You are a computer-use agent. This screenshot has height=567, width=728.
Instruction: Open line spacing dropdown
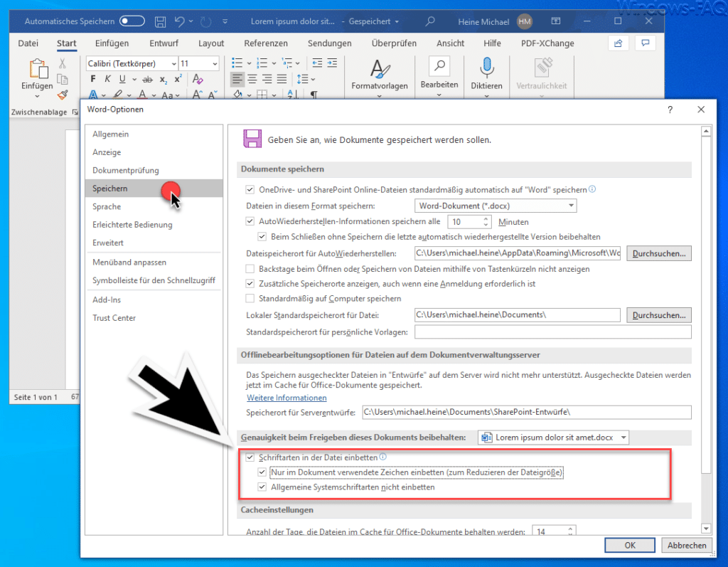tap(306, 79)
